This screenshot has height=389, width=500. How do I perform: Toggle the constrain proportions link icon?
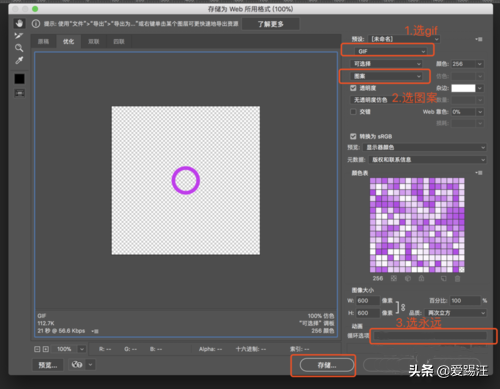click(x=403, y=307)
